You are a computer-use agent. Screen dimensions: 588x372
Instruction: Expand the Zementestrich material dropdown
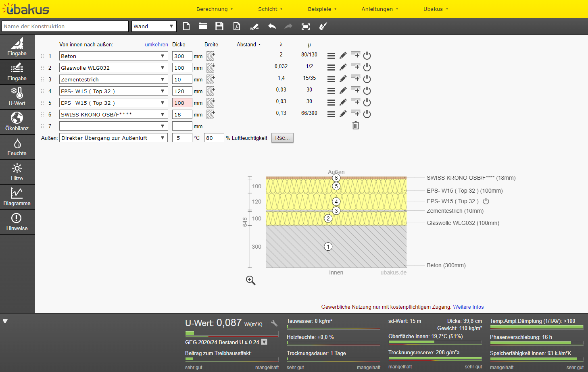113,79
